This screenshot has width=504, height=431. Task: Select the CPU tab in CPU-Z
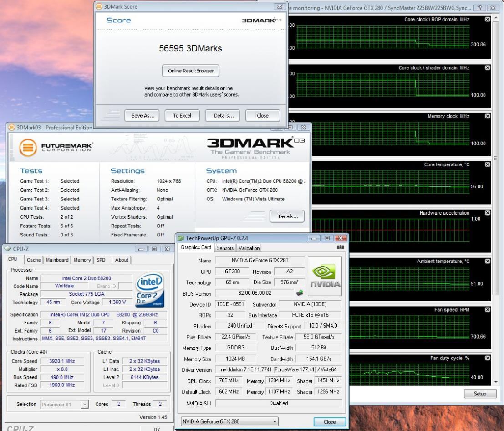13,259
